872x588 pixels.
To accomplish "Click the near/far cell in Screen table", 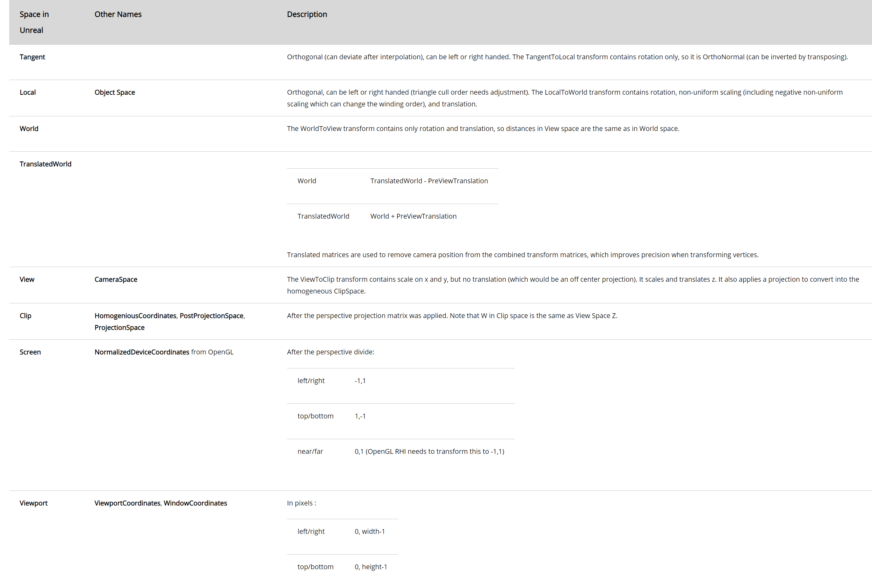I will point(310,452).
